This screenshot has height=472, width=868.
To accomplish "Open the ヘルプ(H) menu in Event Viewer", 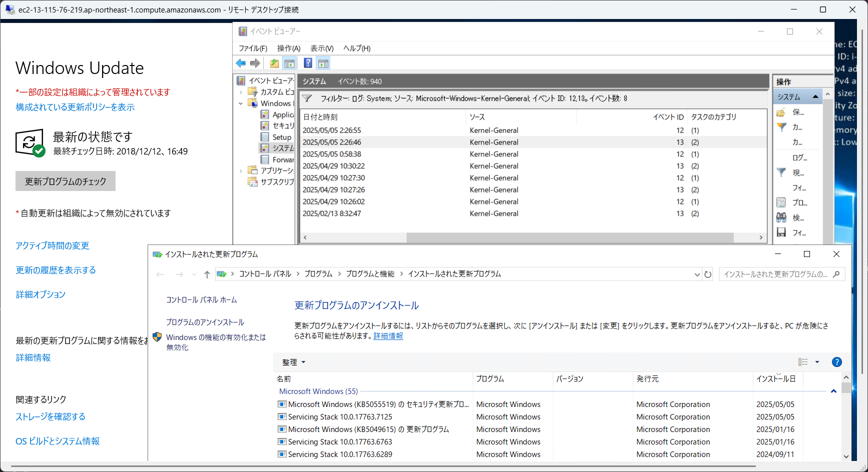I will point(357,48).
